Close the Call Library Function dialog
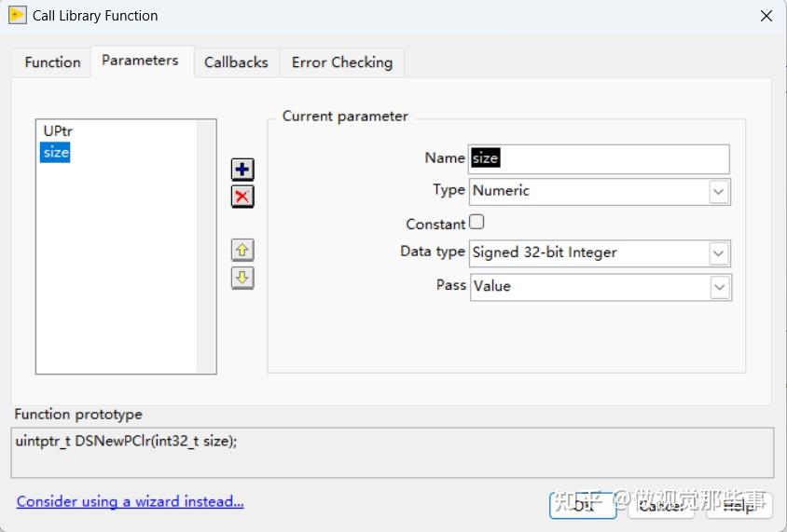The height and width of the screenshot is (532, 787). (766, 16)
